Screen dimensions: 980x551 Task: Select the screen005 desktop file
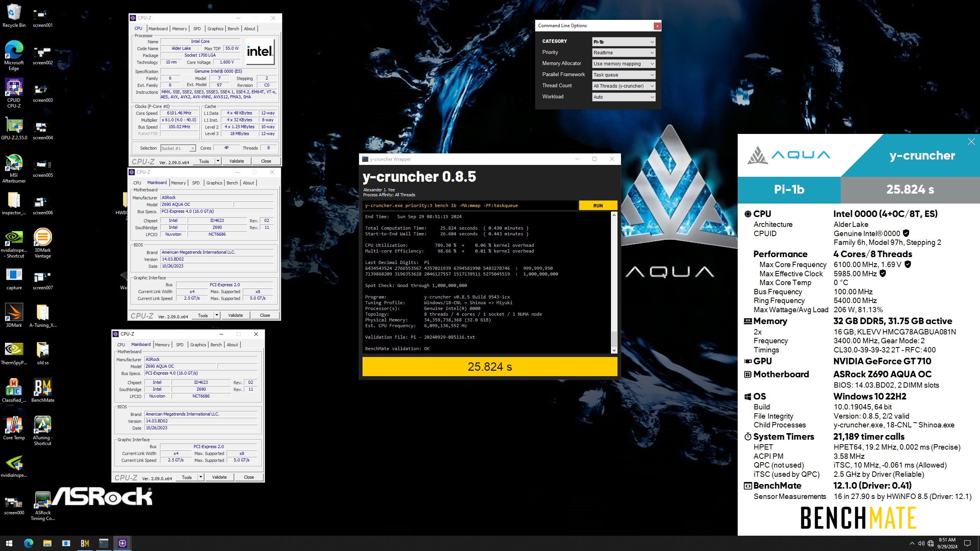[42, 168]
